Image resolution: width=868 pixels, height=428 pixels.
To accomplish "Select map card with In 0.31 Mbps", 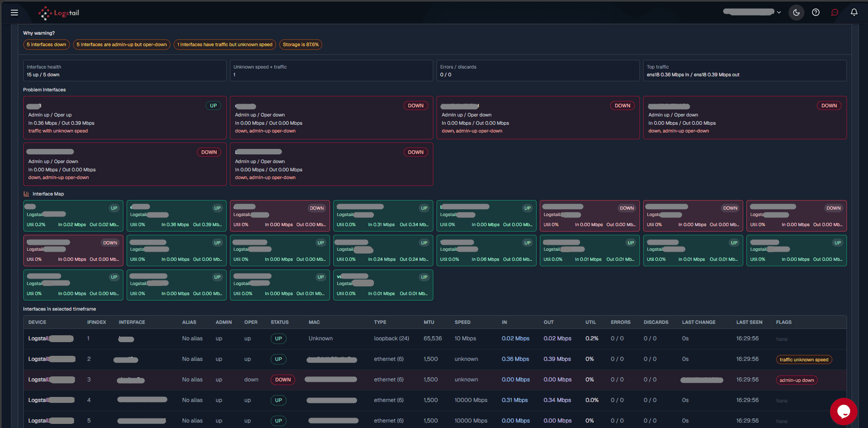I will click(383, 216).
